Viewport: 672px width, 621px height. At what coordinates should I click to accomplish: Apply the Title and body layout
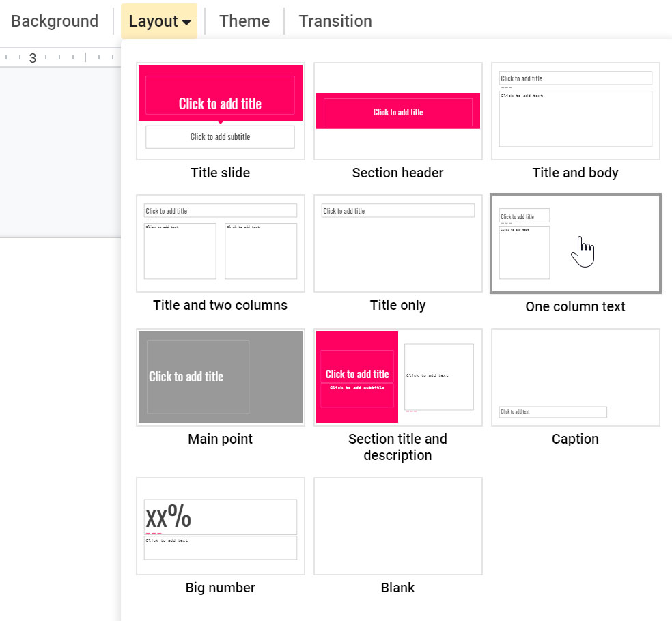pyautogui.click(x=575, y=111)
